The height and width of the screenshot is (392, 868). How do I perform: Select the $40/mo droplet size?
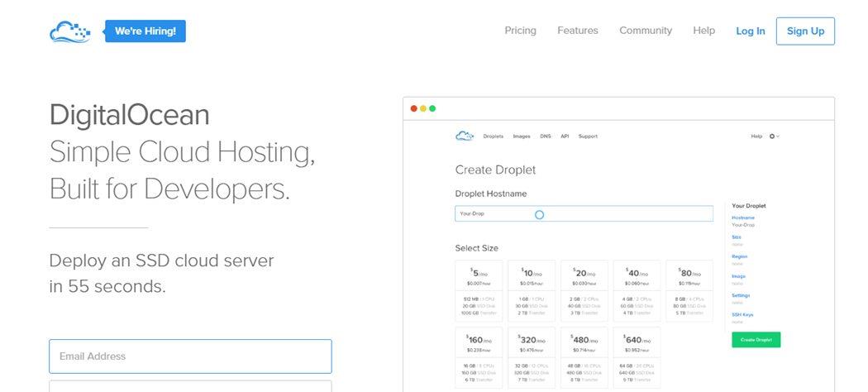(x=637, y=290)
